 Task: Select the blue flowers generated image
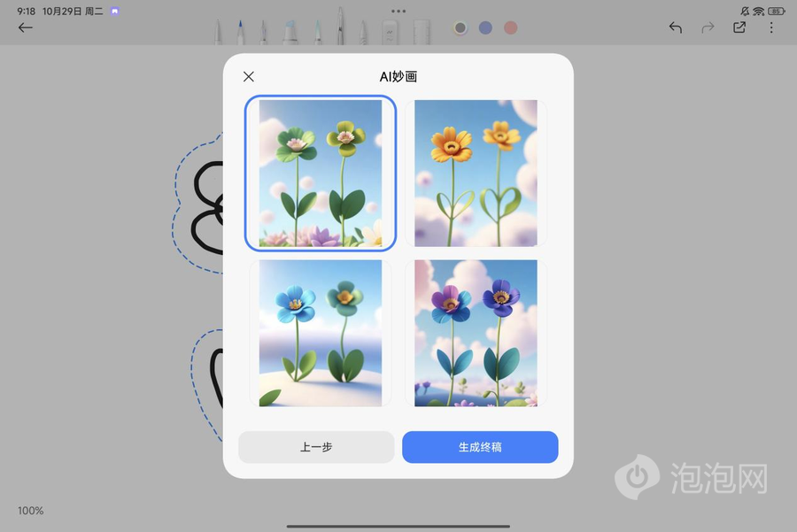(x=320, y=333)
